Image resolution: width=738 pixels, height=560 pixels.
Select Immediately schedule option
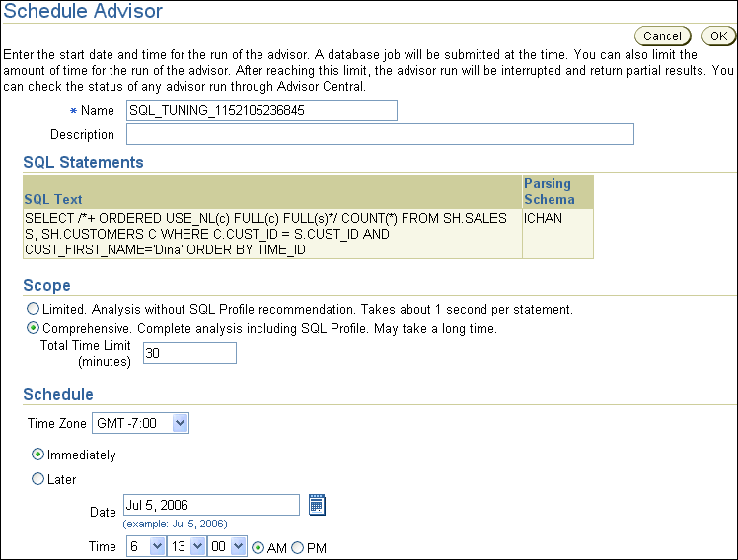pos(38,455)
